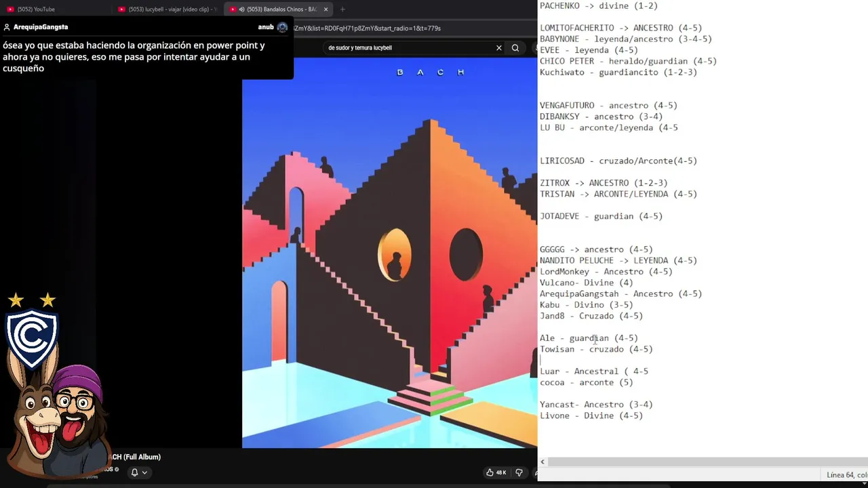Viewport: 868px width, 488px height.
Task: Click the 'ArequipaGangstah - Ancestro' line
Action: coord(620,293)
